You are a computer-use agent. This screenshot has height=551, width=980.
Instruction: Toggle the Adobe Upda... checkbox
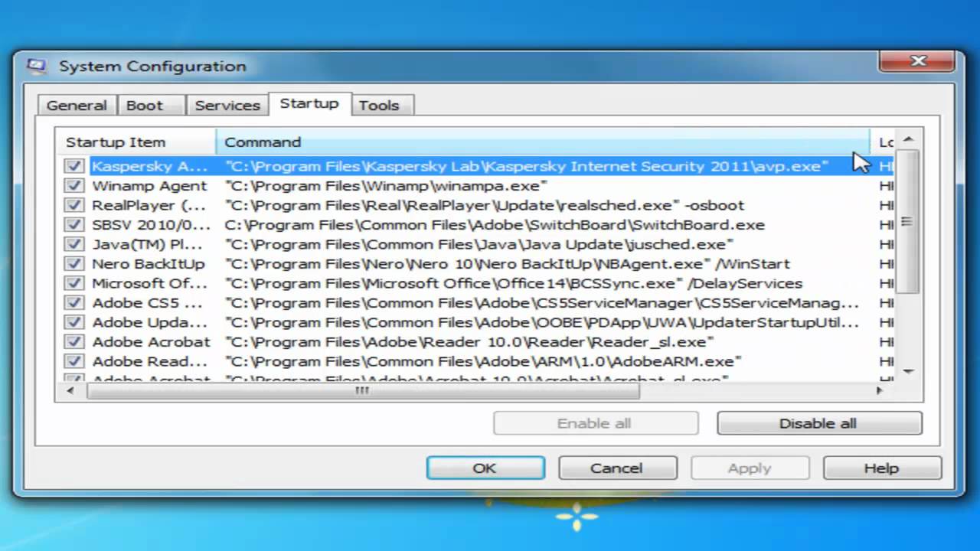74,322
